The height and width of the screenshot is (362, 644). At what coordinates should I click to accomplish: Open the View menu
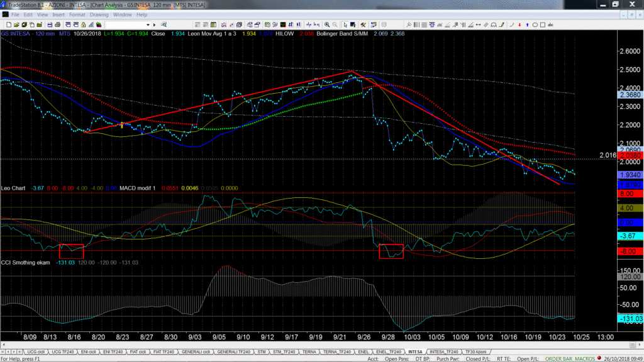click(42, 15)
